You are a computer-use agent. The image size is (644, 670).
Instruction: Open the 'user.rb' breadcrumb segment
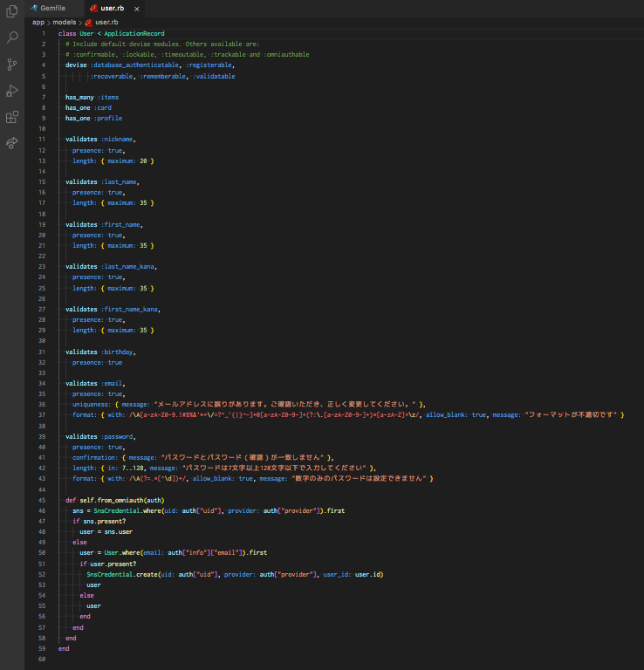[x=106, y=22]
